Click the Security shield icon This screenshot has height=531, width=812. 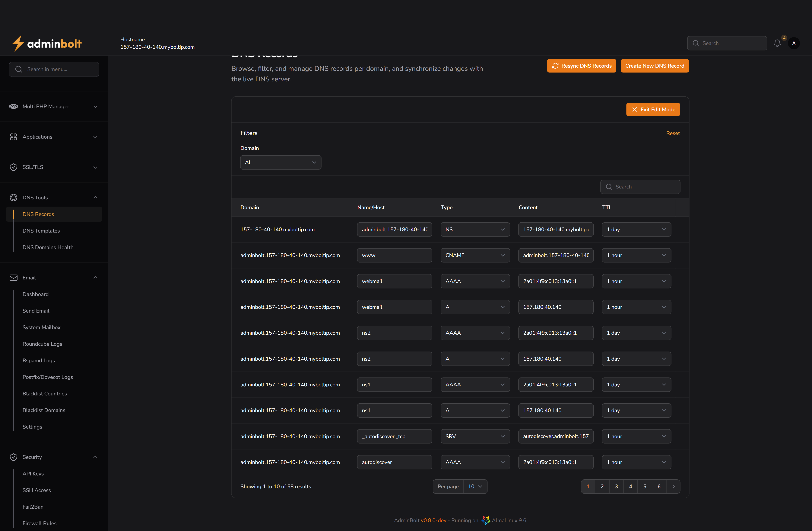[14, 457]
